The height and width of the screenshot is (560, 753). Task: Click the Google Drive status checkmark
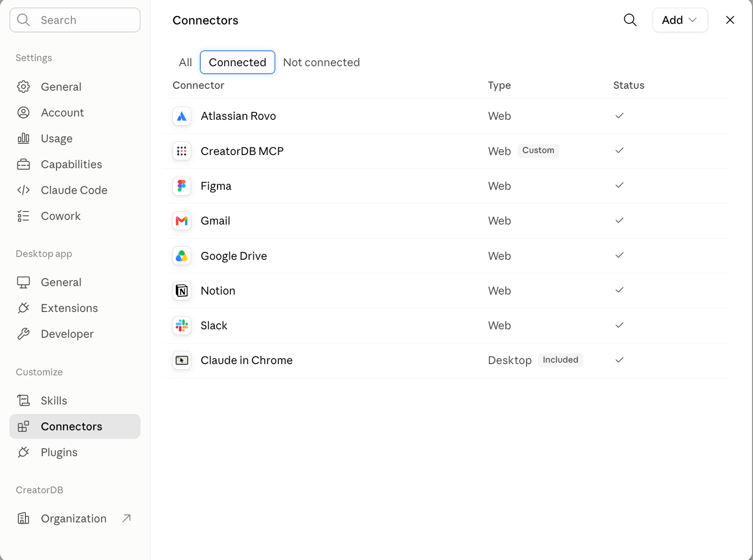[x=620, y=255]
